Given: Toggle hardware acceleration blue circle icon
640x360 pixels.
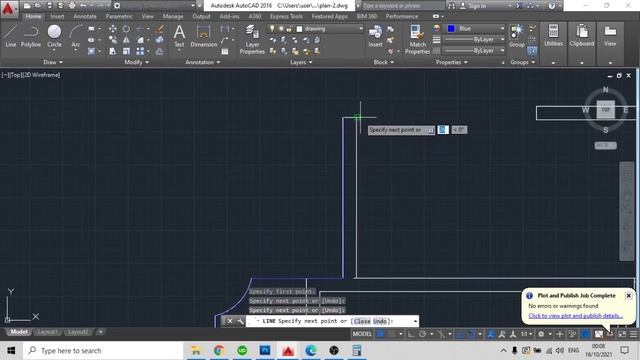Looking at the screenshot, I should (x=586, y=334).
